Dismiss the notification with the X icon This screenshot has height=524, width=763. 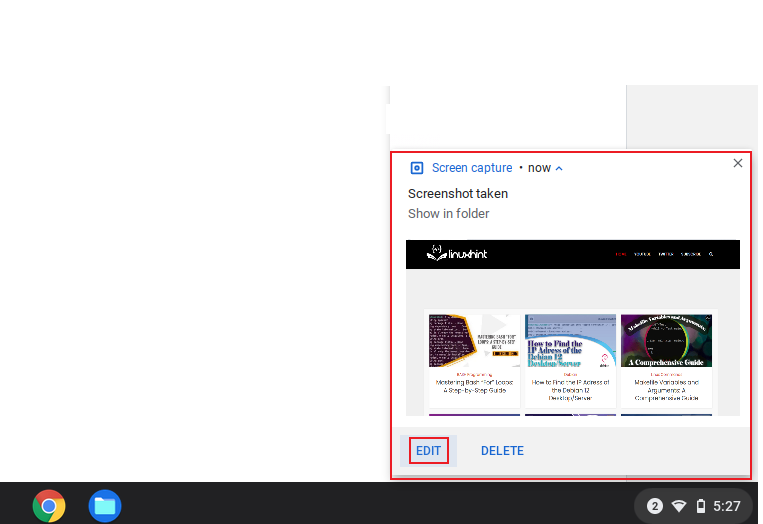pyautogui.click(x=738, y=163)
